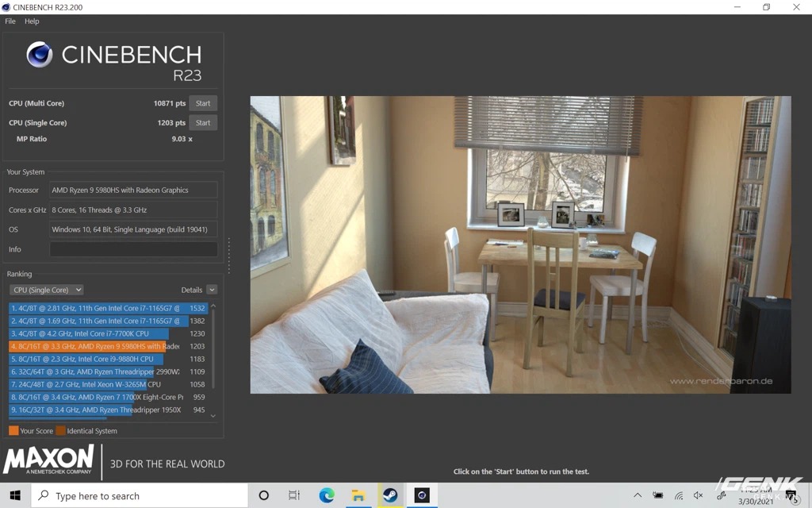This screenshot has height=508, width=812.
Task: Open Microsoft Edge from the taskbar
Action: pyautogui.click(x=327, y=495)
